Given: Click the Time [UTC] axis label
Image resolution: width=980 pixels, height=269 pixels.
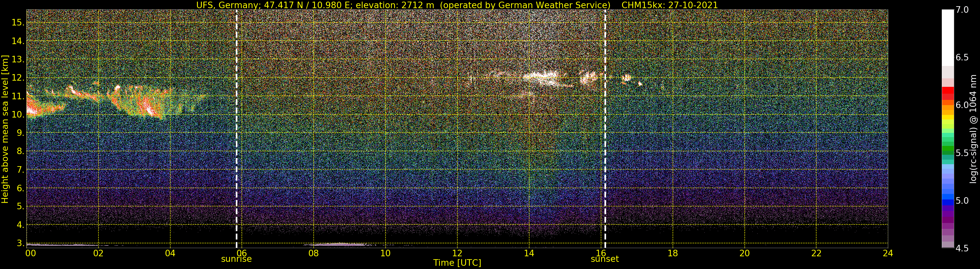Looking at the screenshot, I should pyautogui.click(x=457, y=262).
